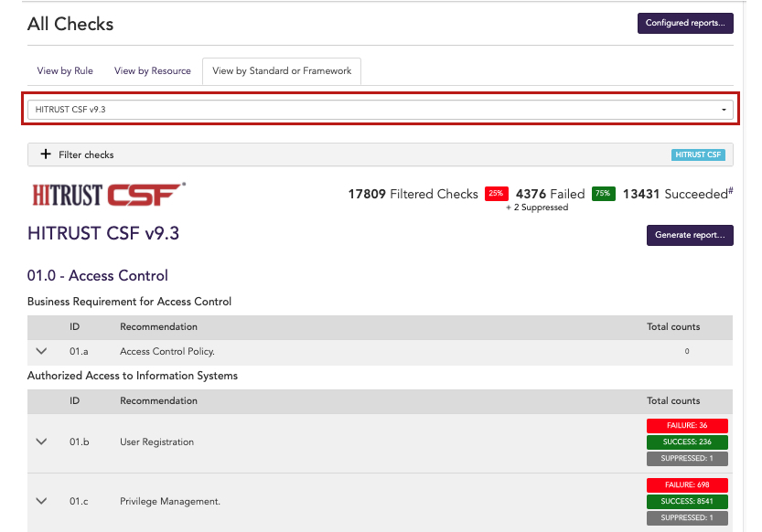Click SUPPRESSED: 1 badge in User Registration row
The image size is (762, 532).
[x=687, y=458]
